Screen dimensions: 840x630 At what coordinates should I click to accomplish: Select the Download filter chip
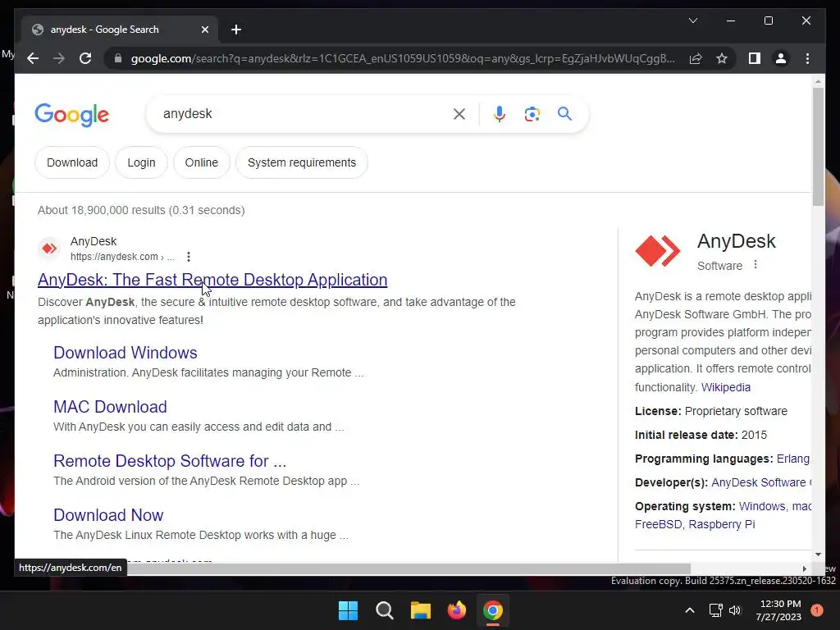pos(72,162)
